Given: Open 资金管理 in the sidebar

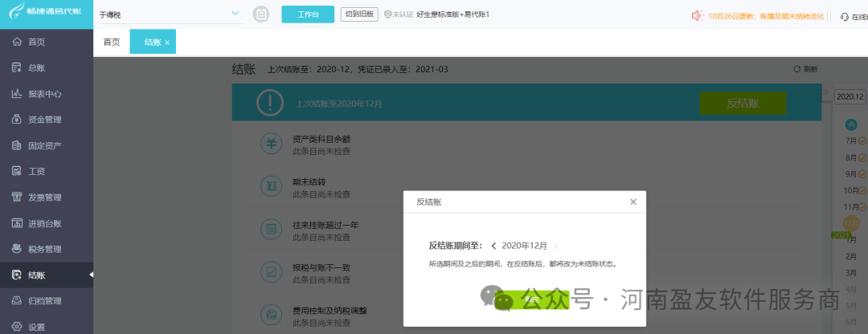Looking at the screenshot, I should 47,120.
